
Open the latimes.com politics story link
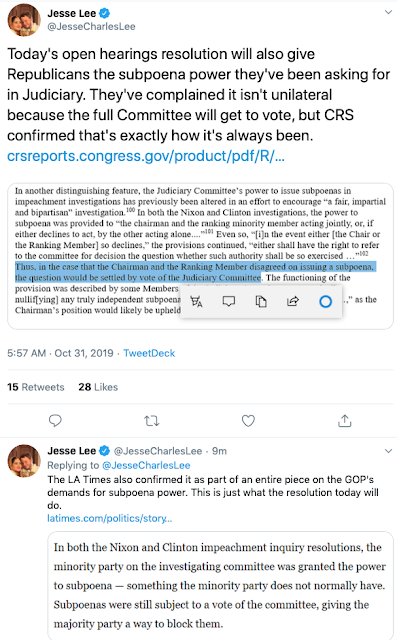tap(109, 518)
